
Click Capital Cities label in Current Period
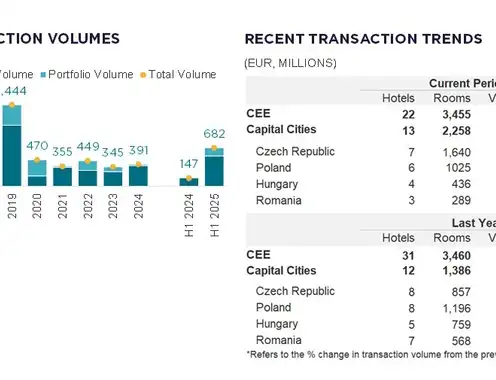point(281,129)
